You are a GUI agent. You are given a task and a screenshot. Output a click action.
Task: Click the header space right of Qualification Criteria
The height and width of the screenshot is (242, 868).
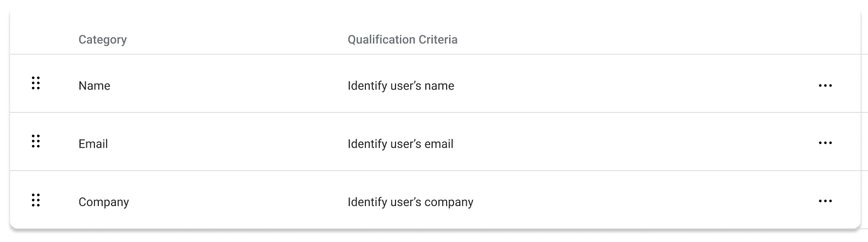pos(630,40)
